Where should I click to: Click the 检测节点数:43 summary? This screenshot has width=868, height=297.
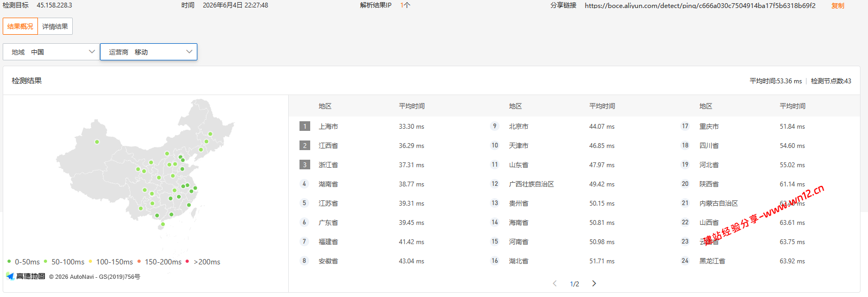[831, 81]
